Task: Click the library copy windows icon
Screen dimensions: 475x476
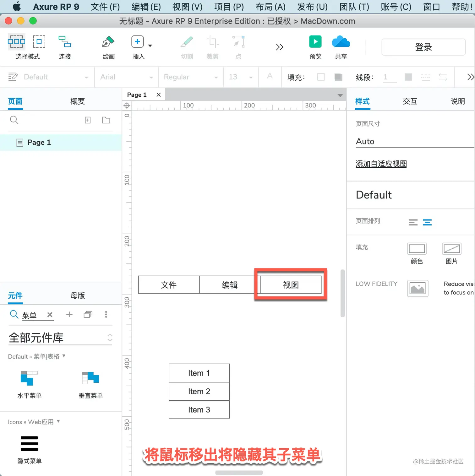Action: click(x=88, y=314)
